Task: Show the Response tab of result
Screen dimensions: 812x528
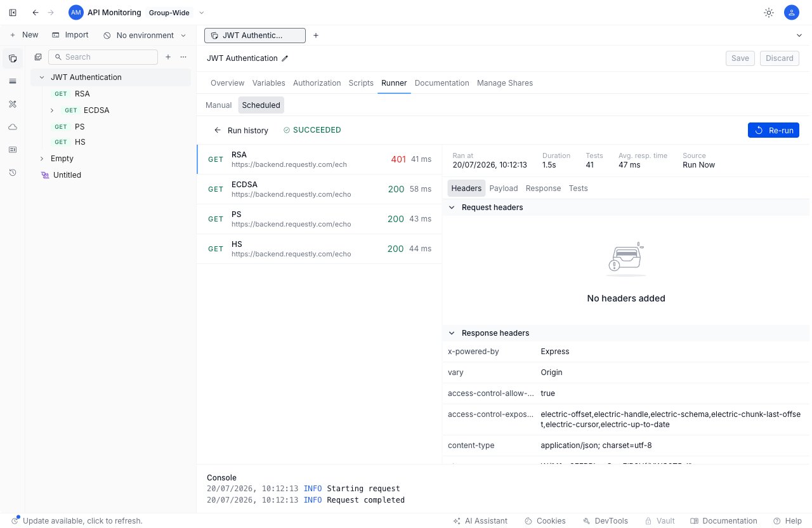Action: (x=544, y=188)
